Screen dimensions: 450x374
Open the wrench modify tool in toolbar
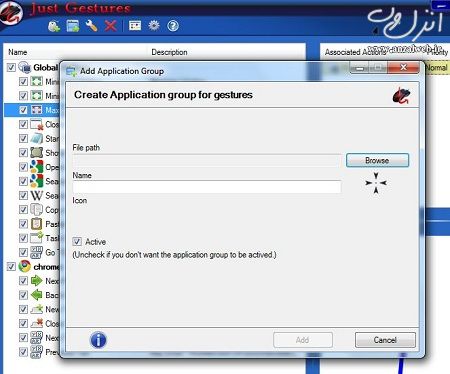pyautogui.click(x=91, y=26)
